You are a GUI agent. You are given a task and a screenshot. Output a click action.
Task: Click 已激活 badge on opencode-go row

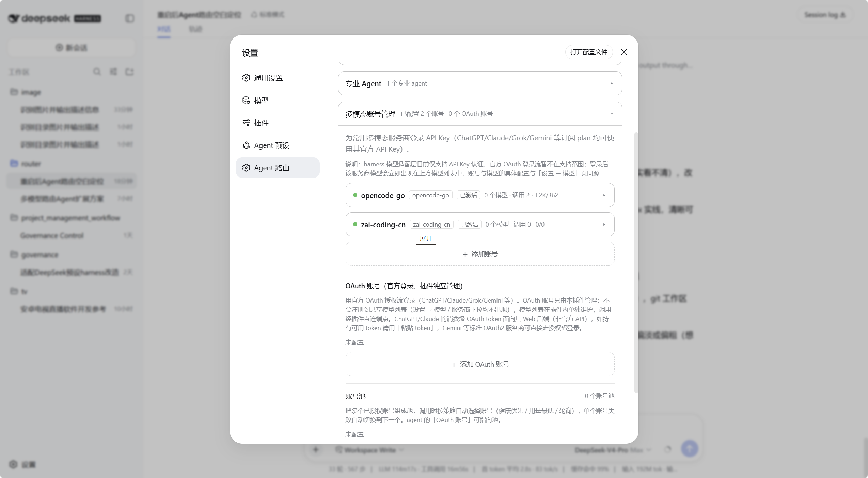click(468, 195)
